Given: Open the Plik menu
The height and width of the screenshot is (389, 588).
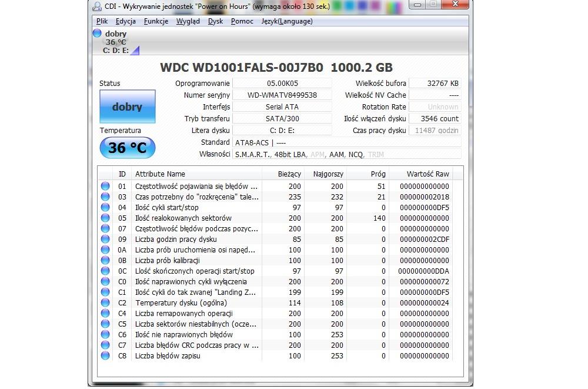Looking at the screenshot, I should (102, 21).
